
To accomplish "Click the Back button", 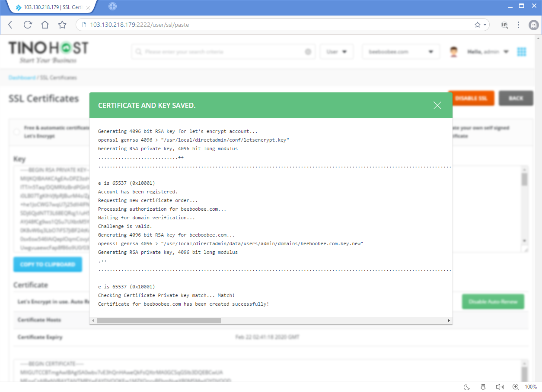I will (516, 98).
